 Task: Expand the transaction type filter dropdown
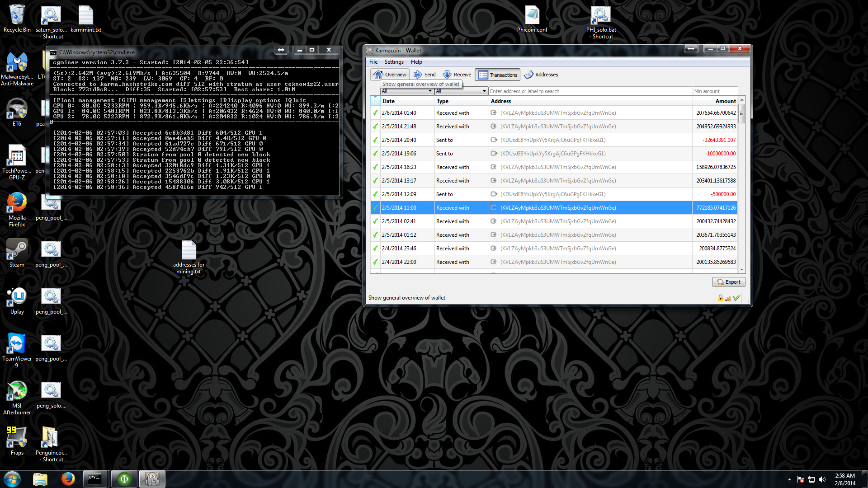coord(461,91)
